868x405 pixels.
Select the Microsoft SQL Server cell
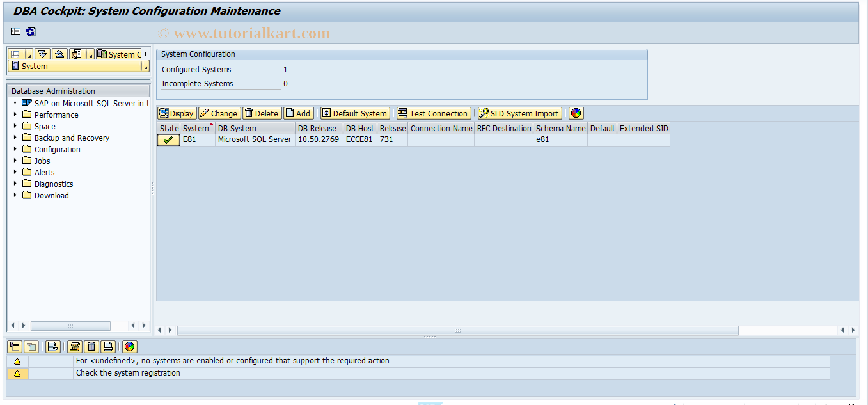[255, 139]
